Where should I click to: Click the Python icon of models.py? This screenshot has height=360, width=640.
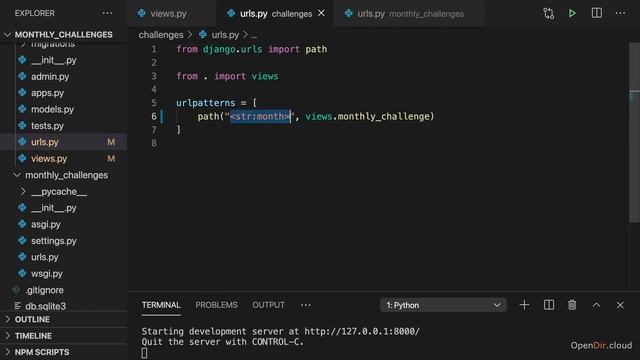[22, 109]
